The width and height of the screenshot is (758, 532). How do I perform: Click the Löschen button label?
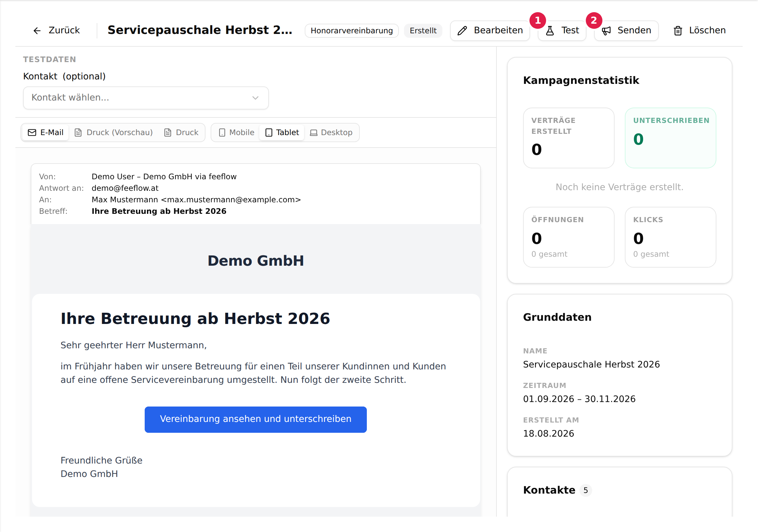(x=707, y=30)
